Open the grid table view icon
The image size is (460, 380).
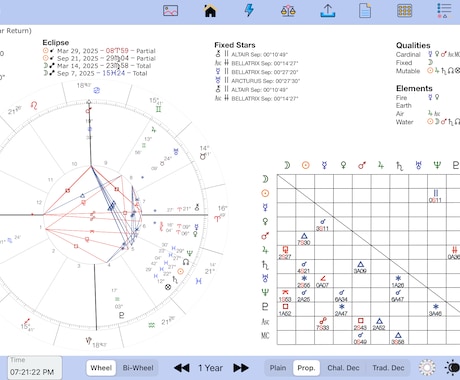point(405,11)
